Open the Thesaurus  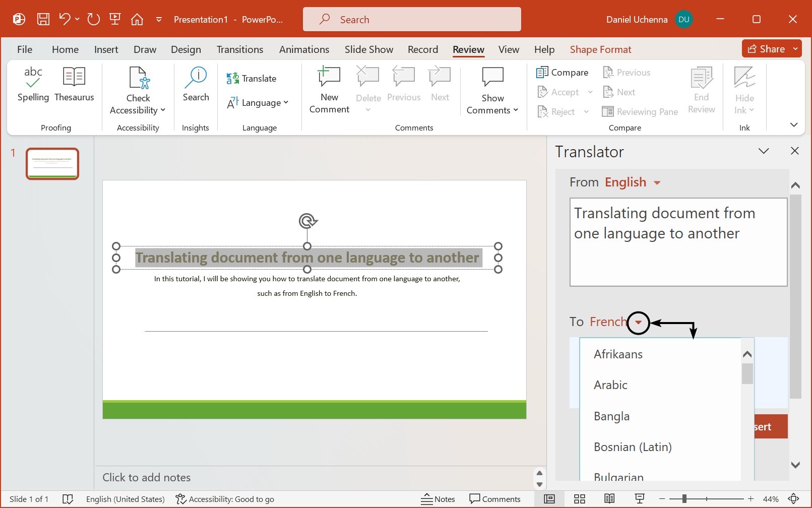tap(74, 86)
